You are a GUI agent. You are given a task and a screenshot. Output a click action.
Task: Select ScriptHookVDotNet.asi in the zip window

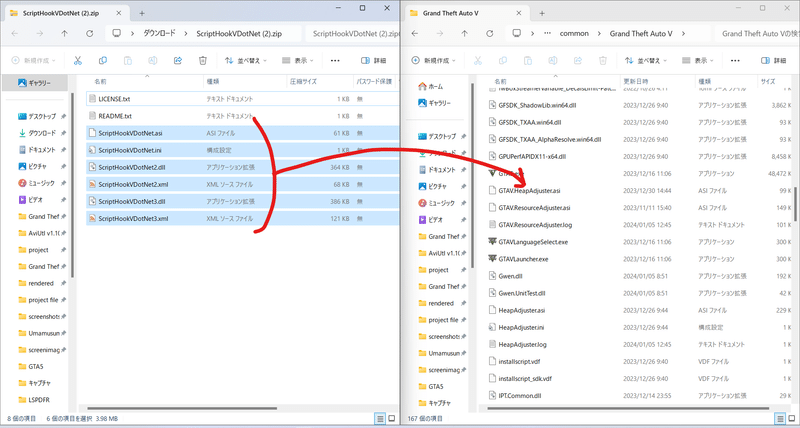242,133
